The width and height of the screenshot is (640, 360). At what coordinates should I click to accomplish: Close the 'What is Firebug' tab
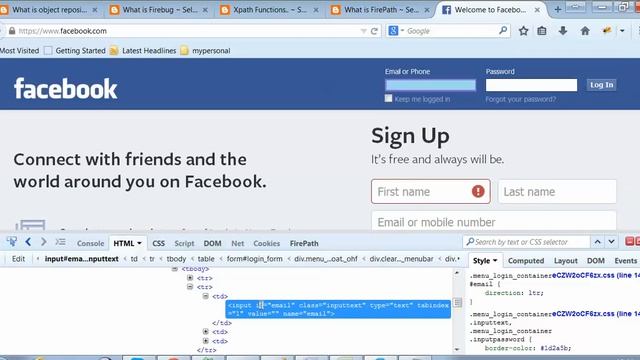[205, 10]
